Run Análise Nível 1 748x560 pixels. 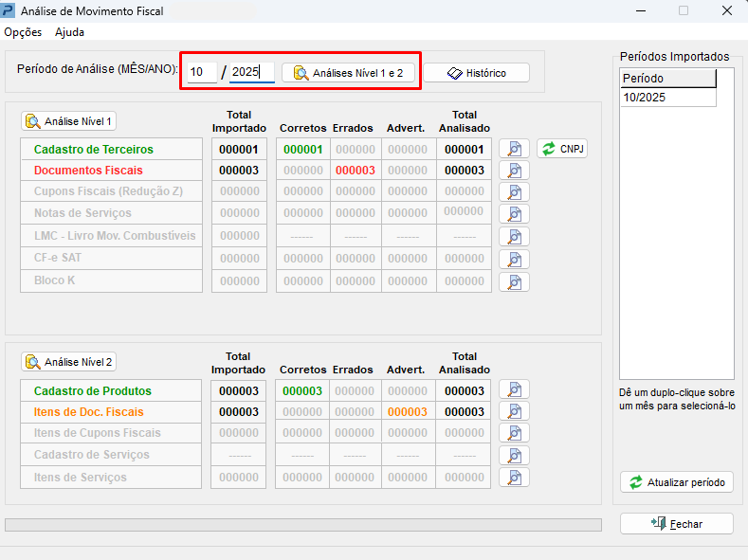pos(69,121)
